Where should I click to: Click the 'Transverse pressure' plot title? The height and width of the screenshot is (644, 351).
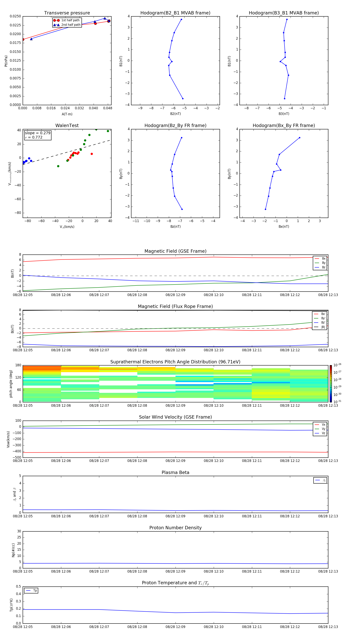coord(67,13)
